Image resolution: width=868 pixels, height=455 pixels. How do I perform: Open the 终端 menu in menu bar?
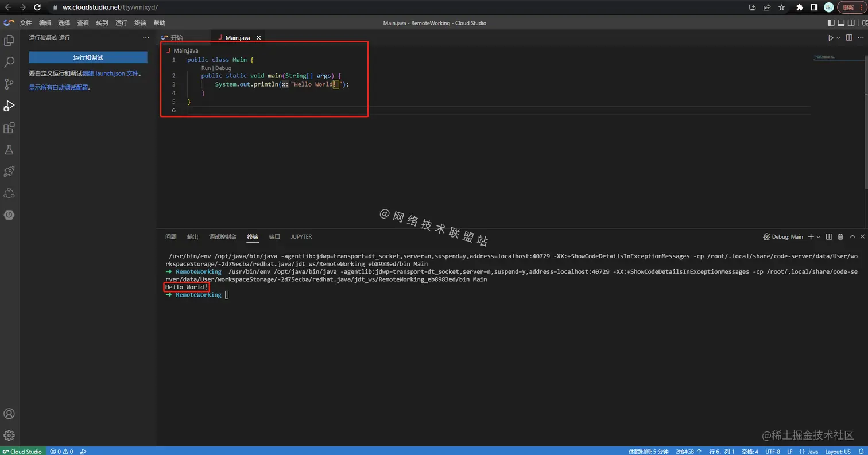click(x=140, y=22)
